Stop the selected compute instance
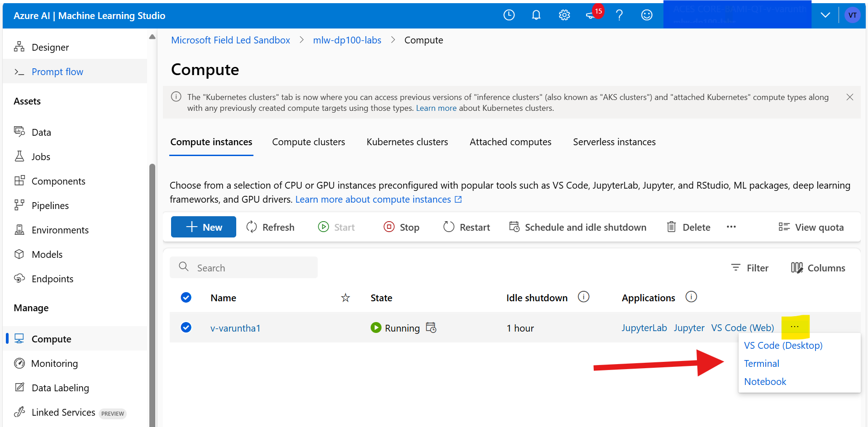This screenshot has height=427, width=868. 401,227
